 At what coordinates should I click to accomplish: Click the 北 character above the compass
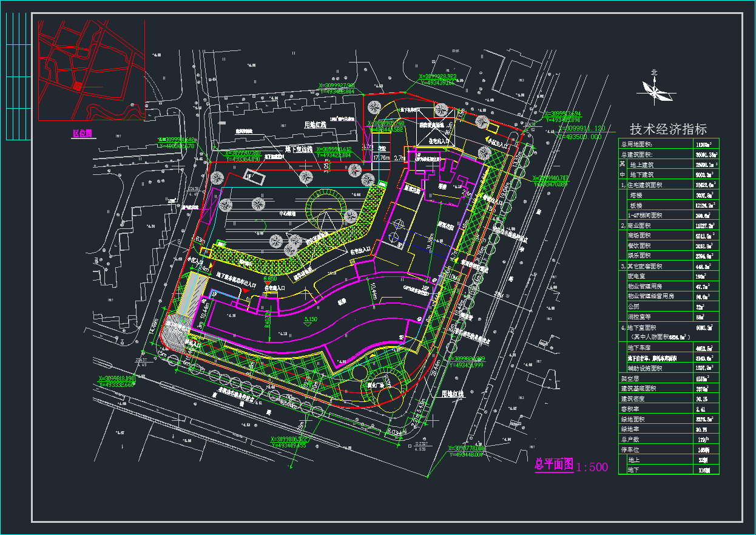[x=654, y=73]
